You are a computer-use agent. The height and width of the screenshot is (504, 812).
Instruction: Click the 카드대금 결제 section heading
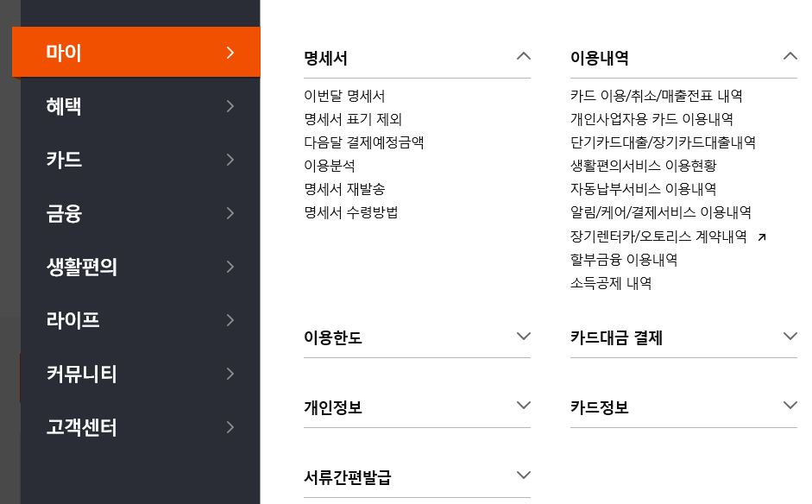(616, 337)
